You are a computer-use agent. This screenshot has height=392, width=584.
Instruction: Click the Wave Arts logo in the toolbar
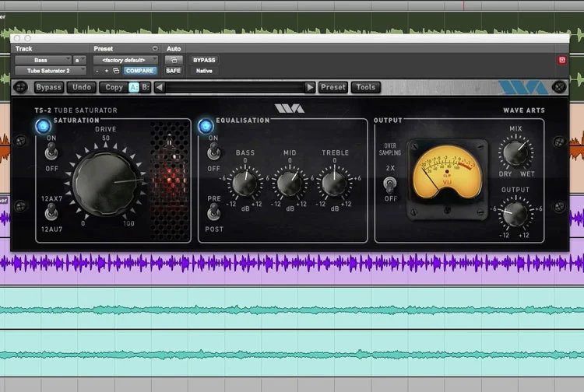click(x=523, y=87)
